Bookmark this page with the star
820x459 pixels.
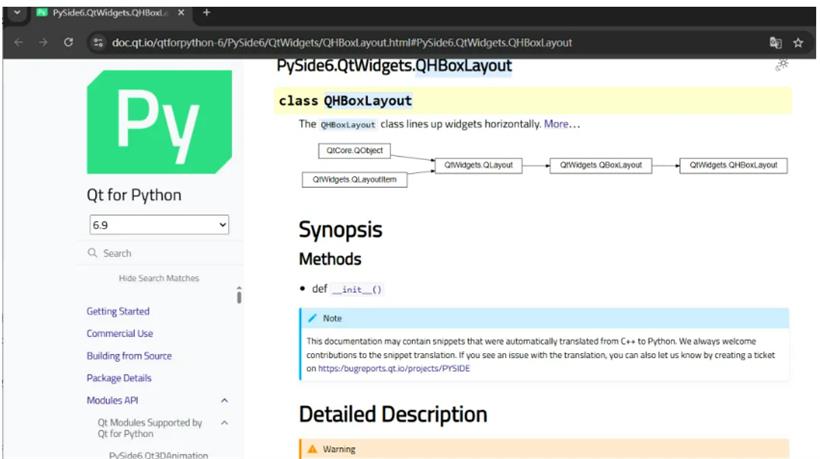click(x=798, y=43)
